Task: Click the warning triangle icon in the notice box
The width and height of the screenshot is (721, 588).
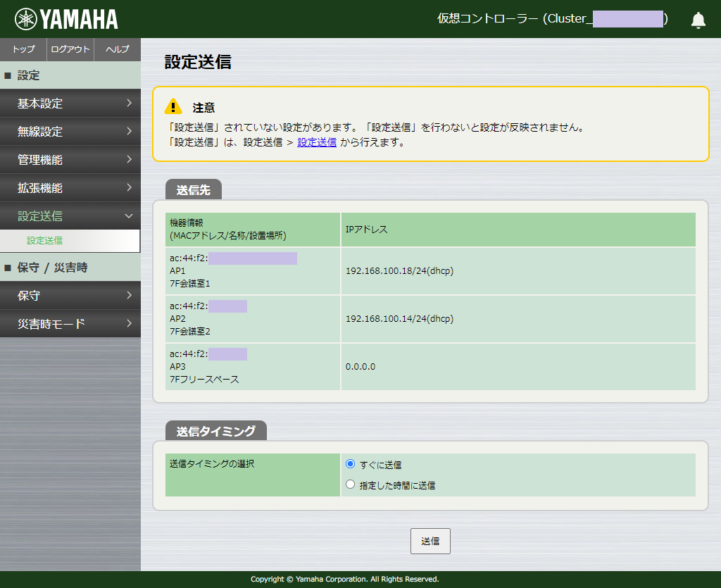Action: 173,107
